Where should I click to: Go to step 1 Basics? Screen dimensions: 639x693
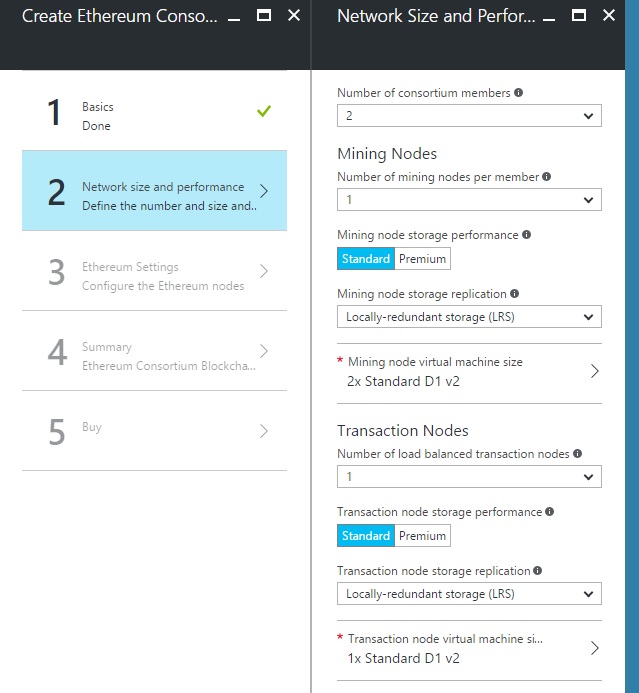[x=154, y=110]
